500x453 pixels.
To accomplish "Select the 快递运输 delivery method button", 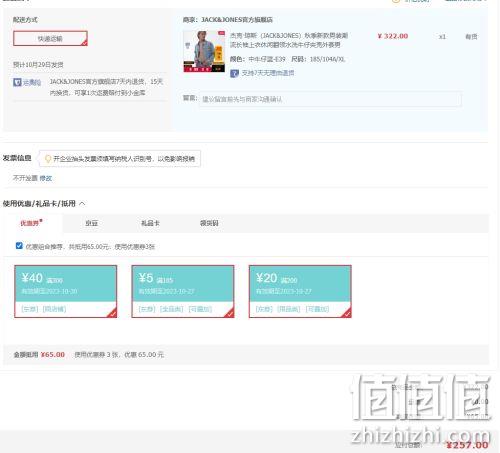I will 50,38.
